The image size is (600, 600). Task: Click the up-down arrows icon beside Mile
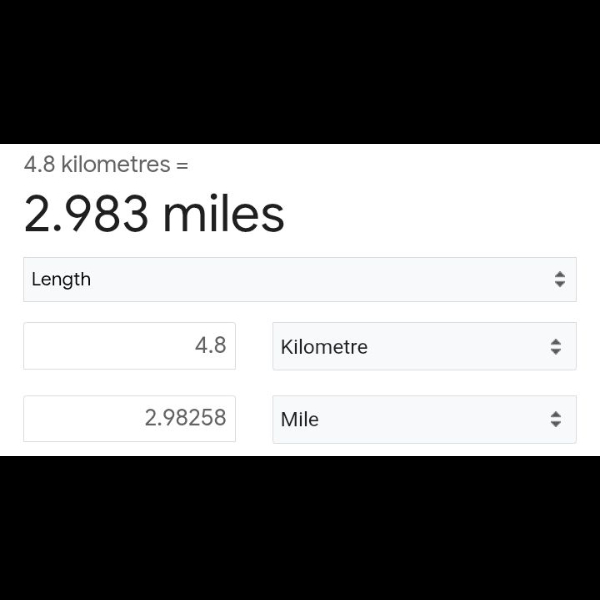click(x=556, y=420)
